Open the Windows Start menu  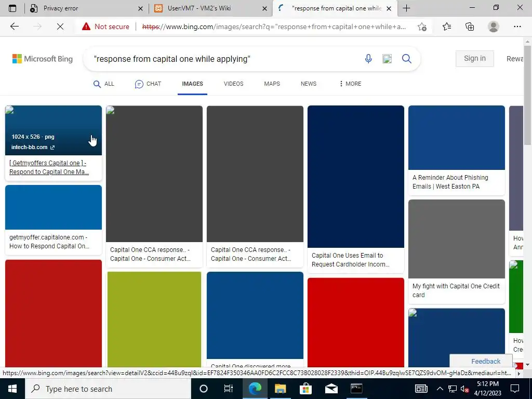[12, 389]
